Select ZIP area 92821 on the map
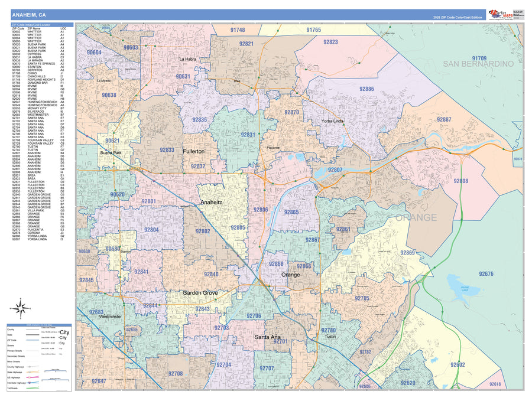 tap(246, 44)
